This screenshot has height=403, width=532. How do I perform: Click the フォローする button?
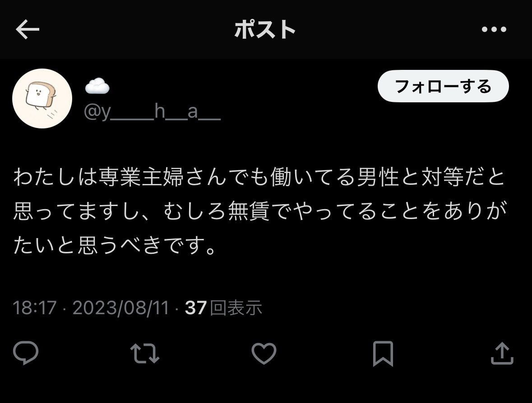click(x=443, y=86)
